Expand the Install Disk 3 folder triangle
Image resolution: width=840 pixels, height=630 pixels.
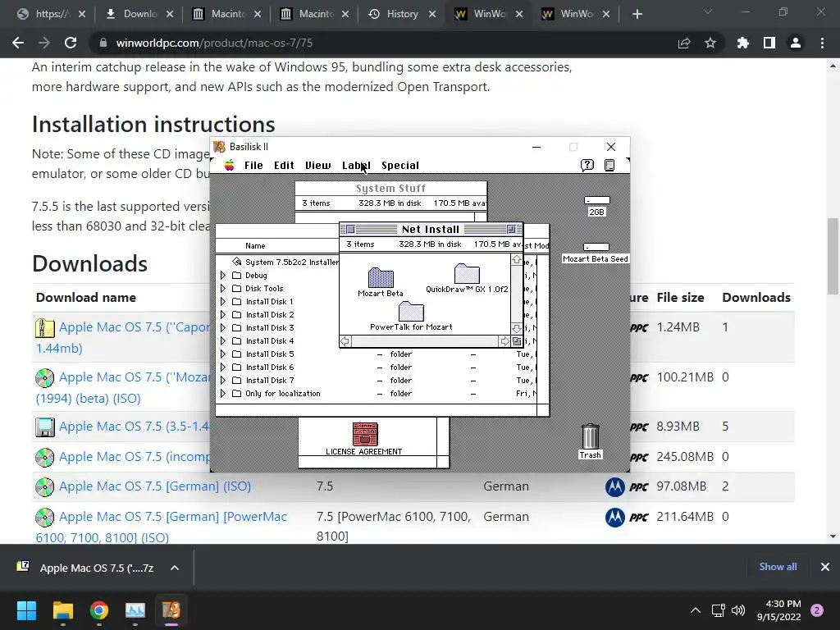pos(223,328)
